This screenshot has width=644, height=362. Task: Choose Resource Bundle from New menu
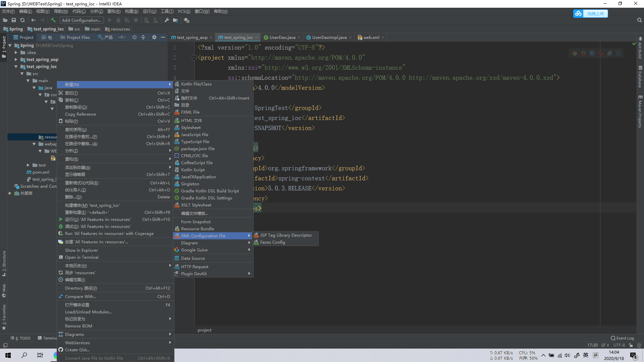tap(213, 229)
